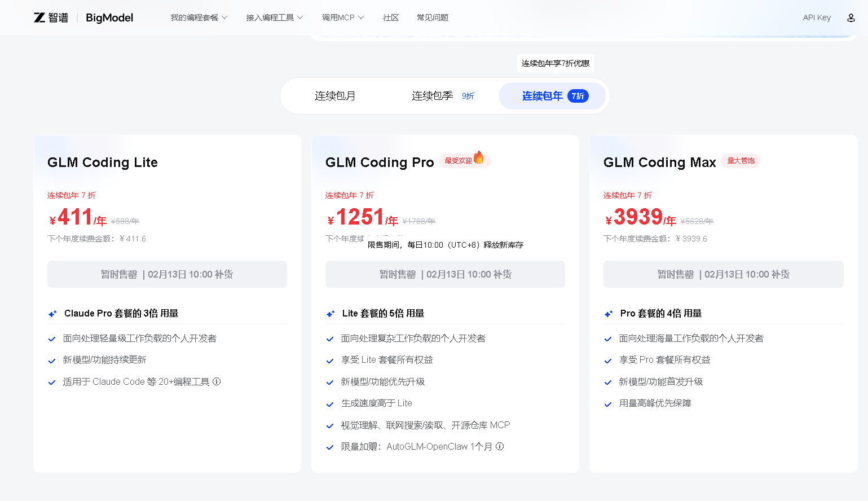The image size is (868, 501).
Task: Click info icon next to AutoGLM-OpenClaw 1个月
Action: coord(500,446)
